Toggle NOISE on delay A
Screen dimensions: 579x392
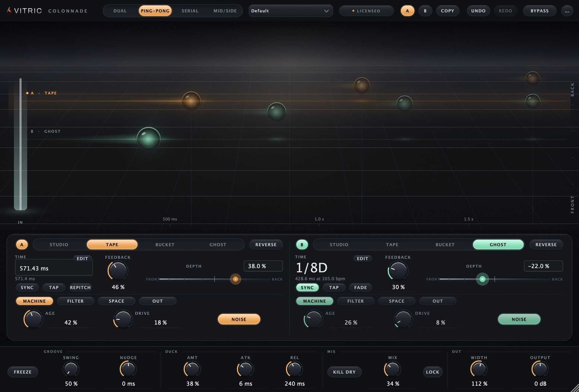coord(239,319)
